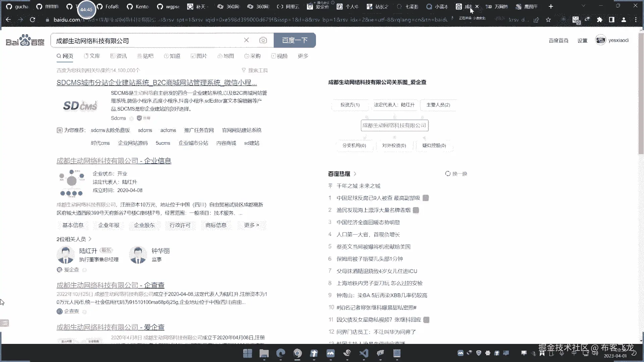Bookmark page with star icon

(548, 20)
